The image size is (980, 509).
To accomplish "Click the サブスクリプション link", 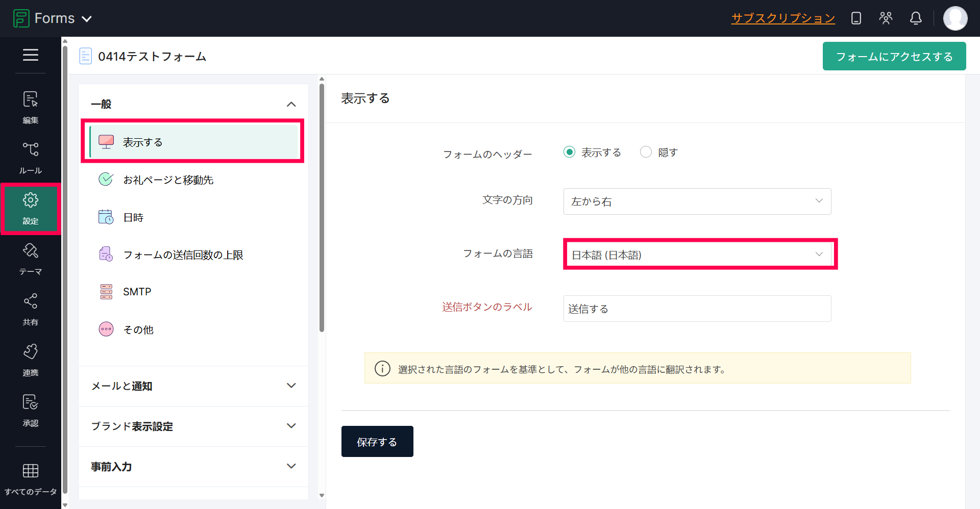I will [x=783, y=18].
